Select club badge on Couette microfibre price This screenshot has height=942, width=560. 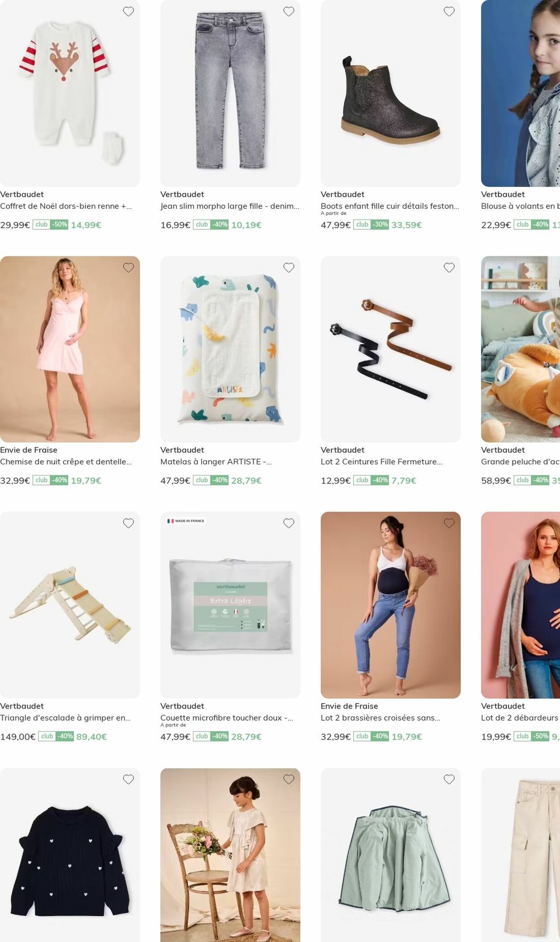[x=202, y=736]
